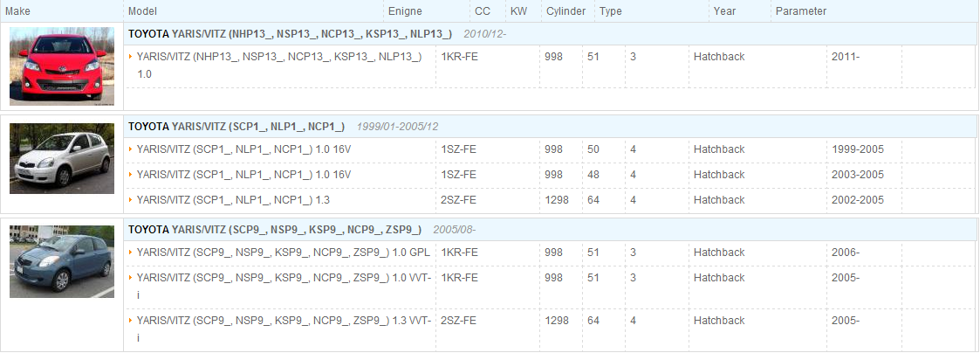The image size is (980, 353).
Task: Open YARIS/VITZ NHP13_ 1.0 model link
Action: coord(279,65)
